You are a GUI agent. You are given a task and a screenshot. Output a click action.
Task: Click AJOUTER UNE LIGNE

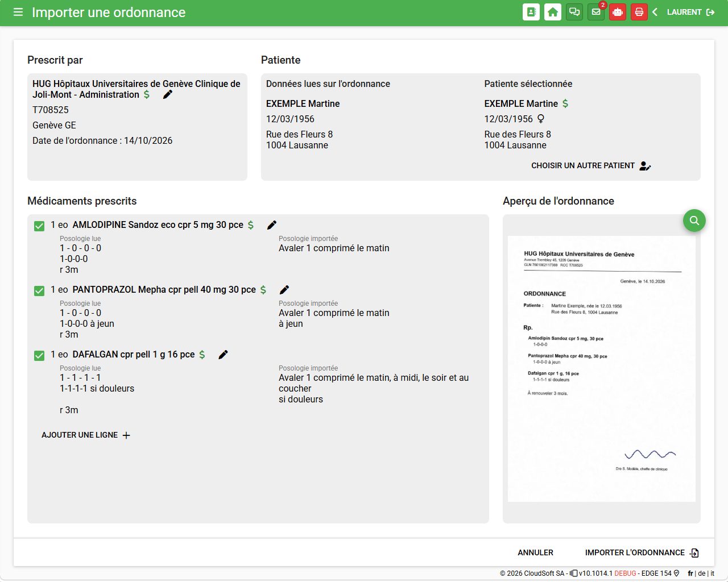point(86,435)
